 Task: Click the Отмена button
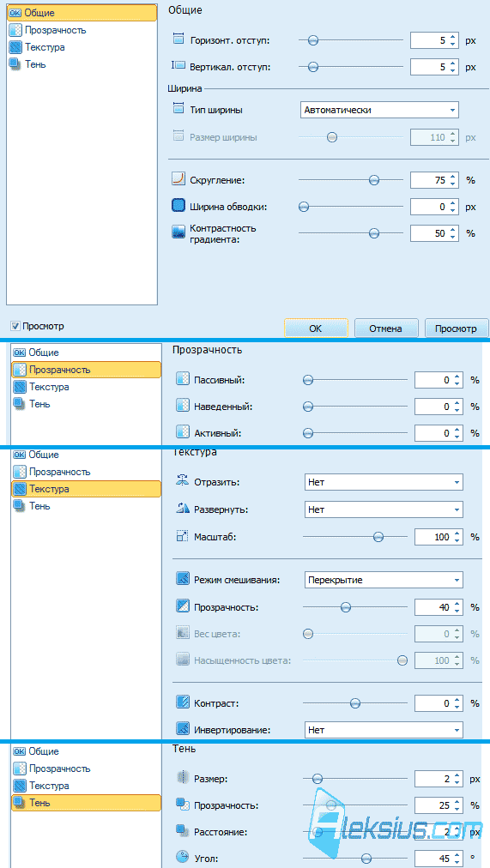pos(386,328)
